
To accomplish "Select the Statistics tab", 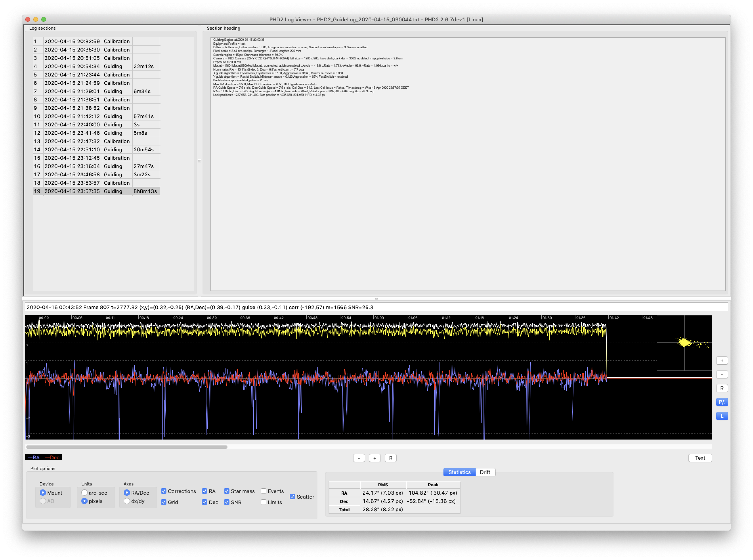I will click(459, 472).
